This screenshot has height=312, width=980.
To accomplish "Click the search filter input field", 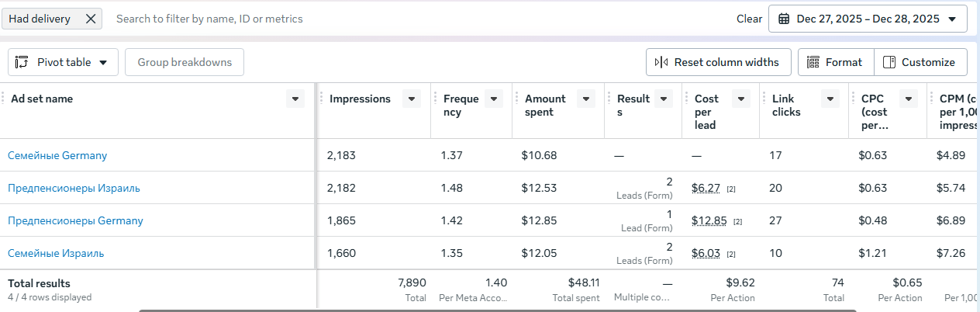I will [419, 19].
